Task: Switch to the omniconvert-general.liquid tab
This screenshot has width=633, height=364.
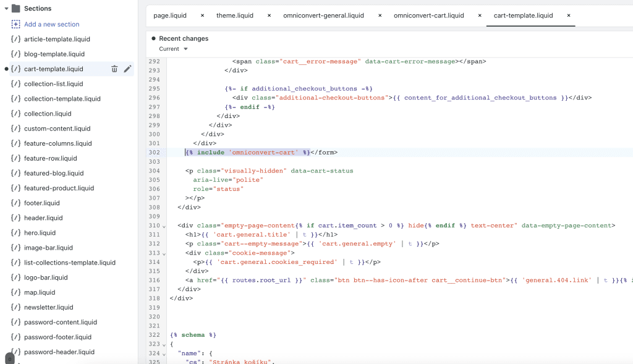Action: click(324, 15)
